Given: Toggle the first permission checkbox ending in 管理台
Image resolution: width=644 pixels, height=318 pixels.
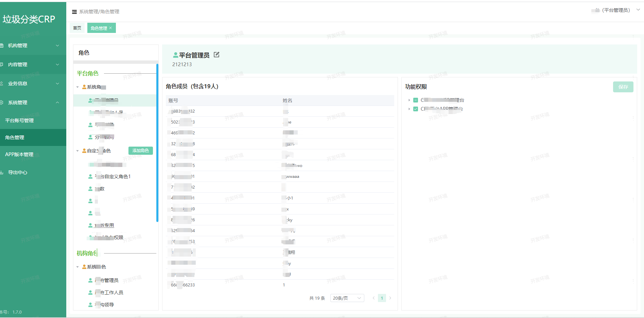Looking at the screenshot, I should pyautogui.click(x=415, y=100).
